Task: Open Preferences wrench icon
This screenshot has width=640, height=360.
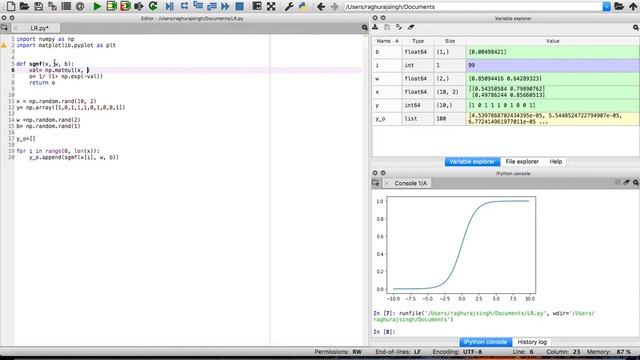Action: [x=289, y=6]
